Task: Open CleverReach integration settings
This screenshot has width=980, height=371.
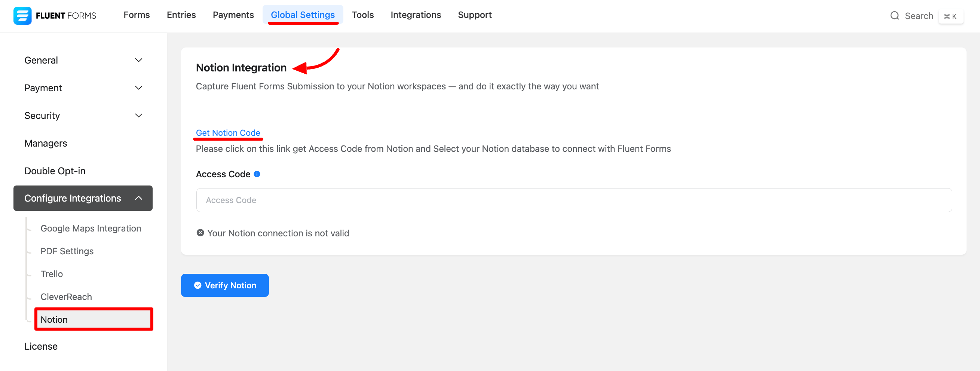Action: (x=66, y=297)
